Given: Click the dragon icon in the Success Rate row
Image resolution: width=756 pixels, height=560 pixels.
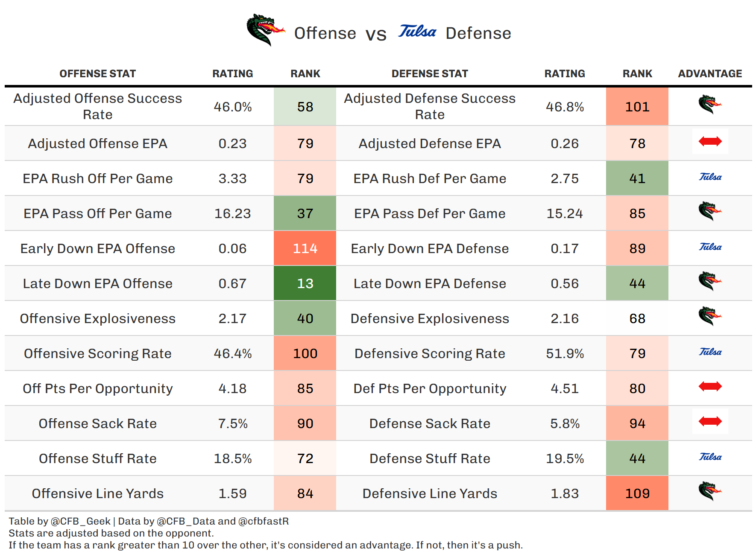Looking at the screenshot, I should (710, 105).
